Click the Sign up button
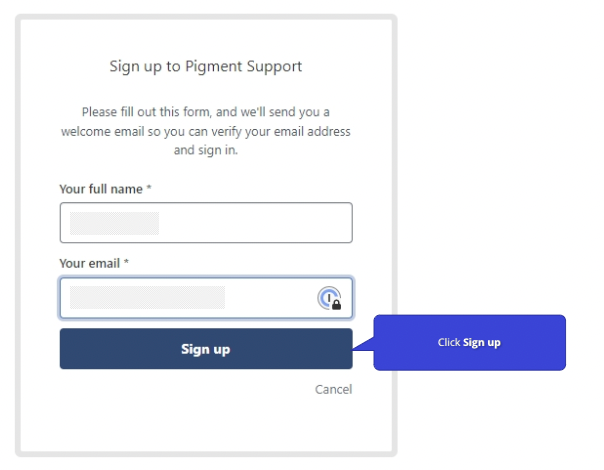Screen dimensions: 604x470 [x=206, y=349]
